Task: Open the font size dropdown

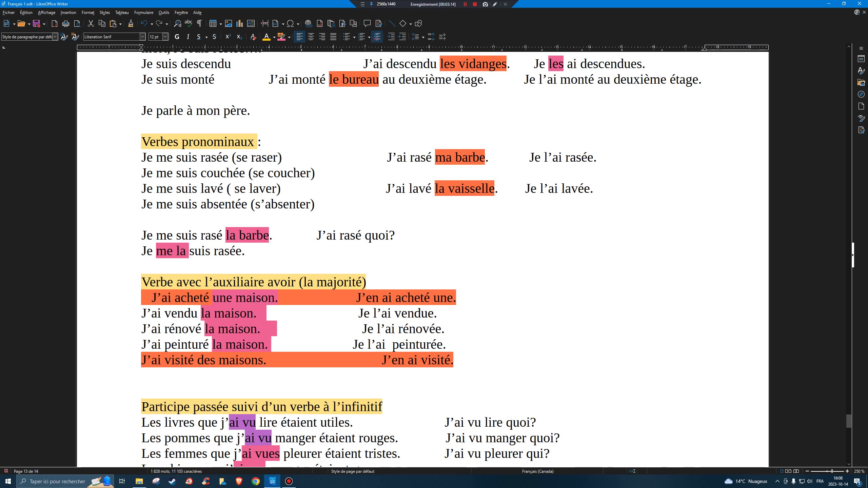Action: point(165,37)
